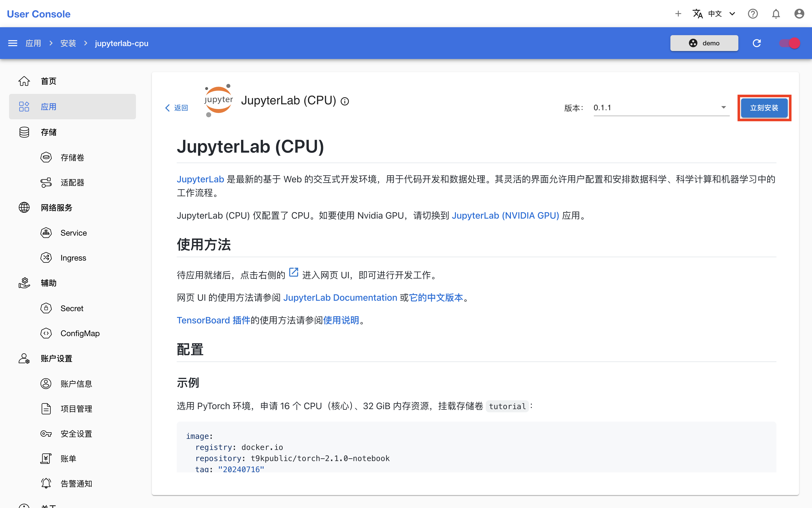Click the 安全设置 key icon
Screen dimensions: 812x508
coord(46,434)
